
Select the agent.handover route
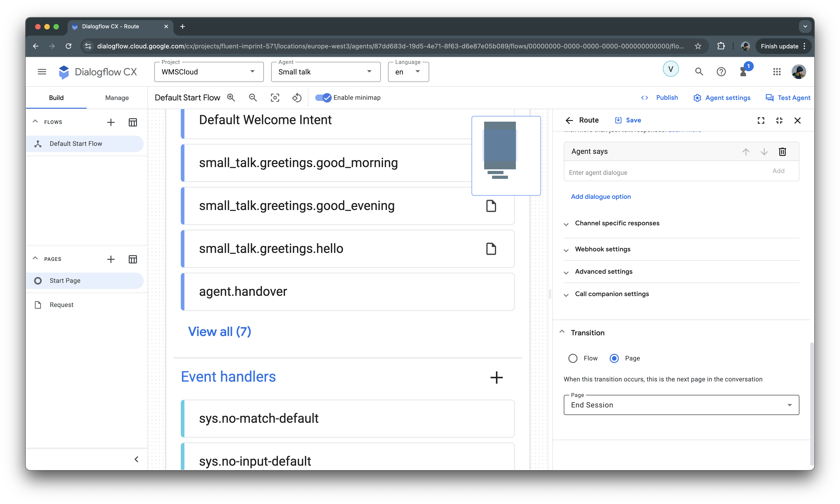tap(348, 292)
